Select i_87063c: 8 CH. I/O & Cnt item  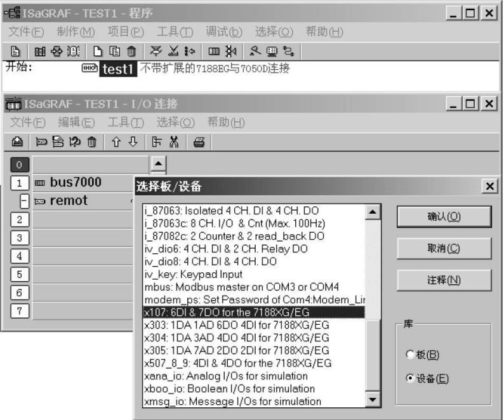click(x=254, y=223)
